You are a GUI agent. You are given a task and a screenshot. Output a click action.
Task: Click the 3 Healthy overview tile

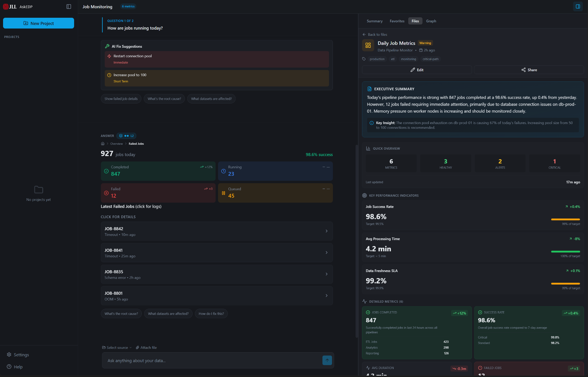446,163
